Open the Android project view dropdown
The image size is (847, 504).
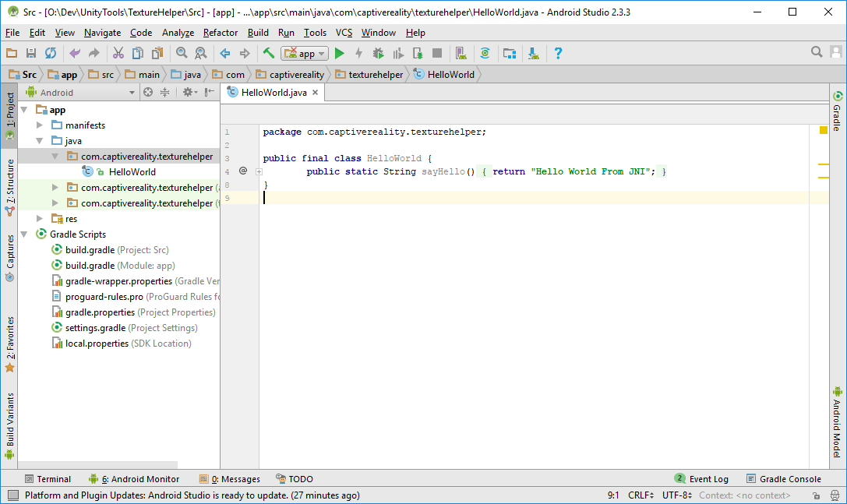click(x=80, y=93)
